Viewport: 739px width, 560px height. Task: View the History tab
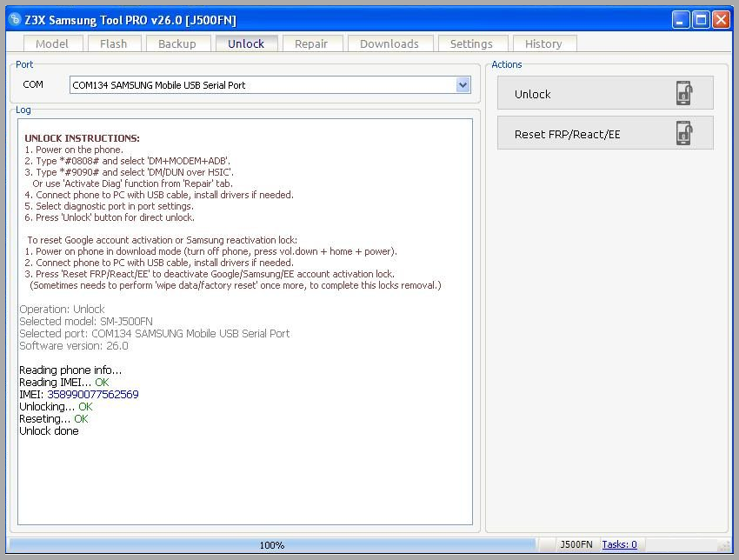tap(543, 43)
